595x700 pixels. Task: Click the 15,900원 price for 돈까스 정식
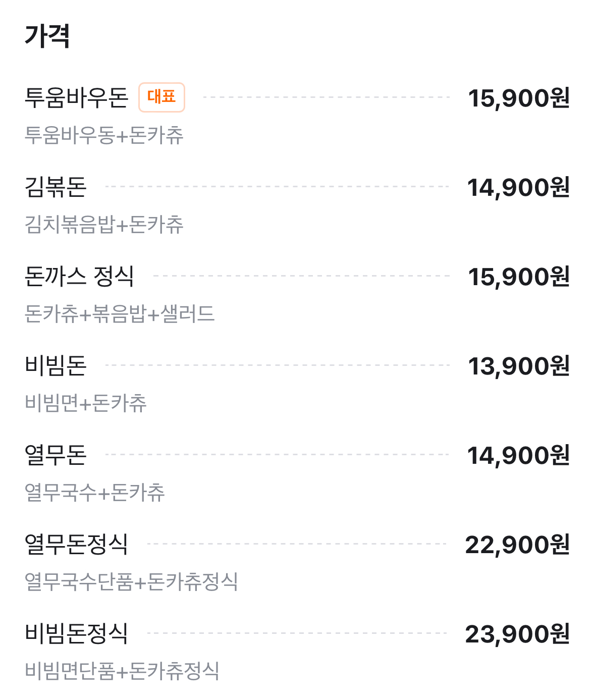(x=518, y=277)
